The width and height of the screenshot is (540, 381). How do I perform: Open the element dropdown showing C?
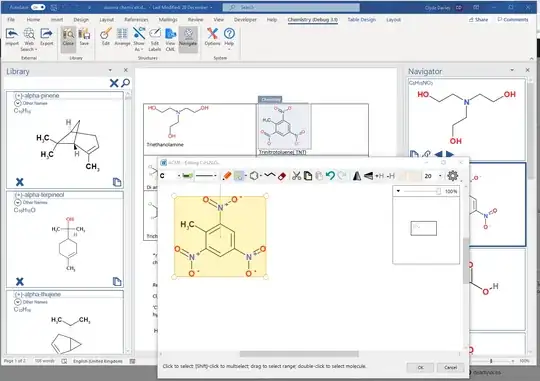tap(170, 176)
